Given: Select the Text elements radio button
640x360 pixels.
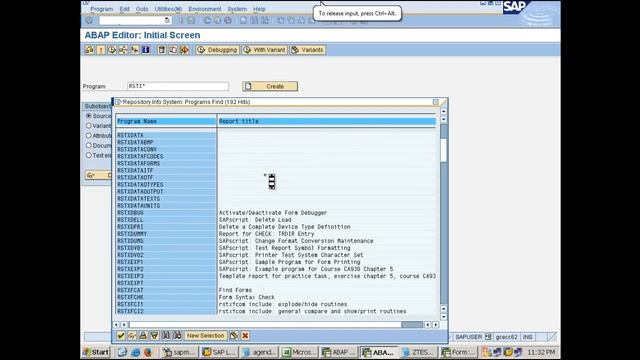Looking at the screenshot, I should pyautogui.click(x=89, y=155).
